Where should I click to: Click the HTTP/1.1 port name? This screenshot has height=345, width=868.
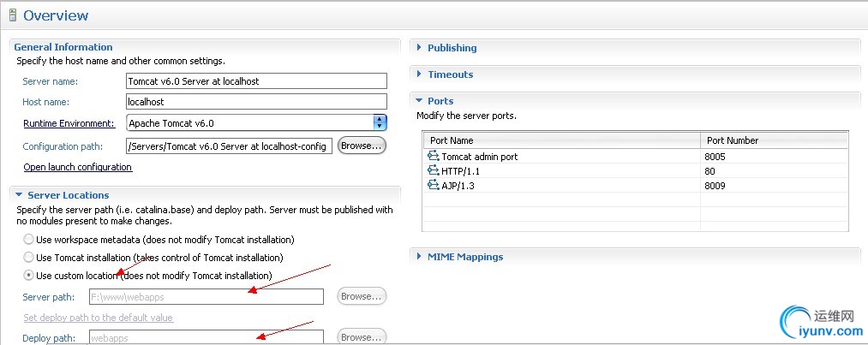461,171
